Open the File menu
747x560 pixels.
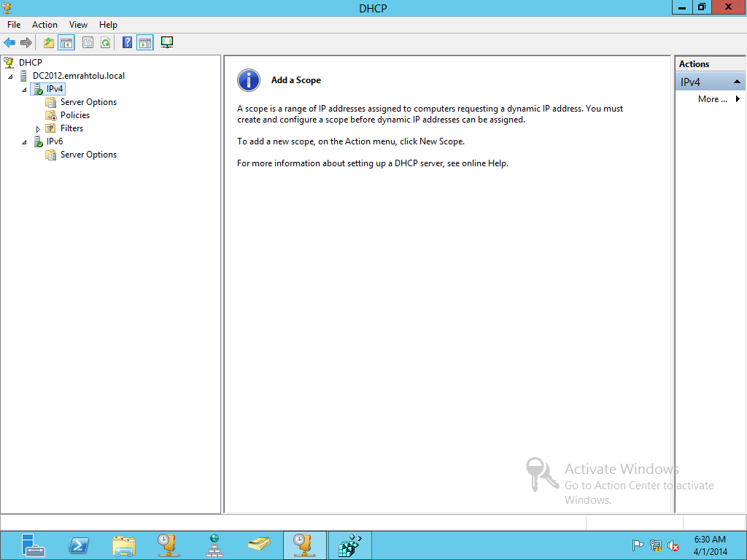[14, 25]
